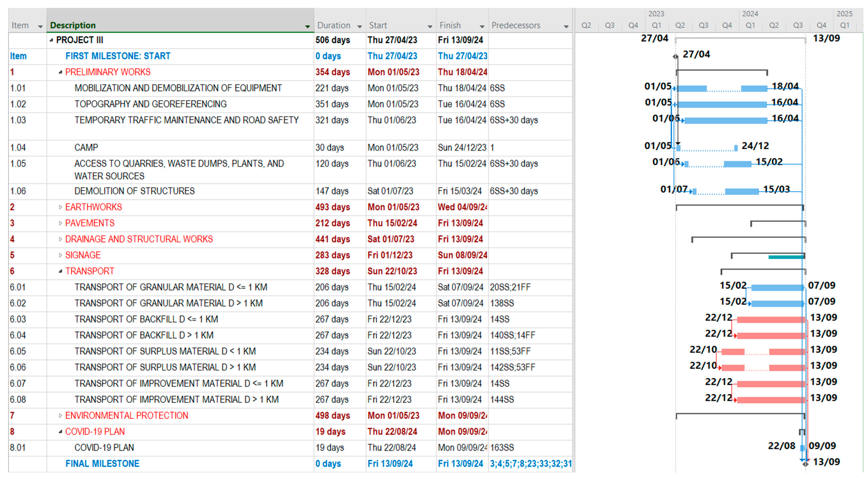Collapse the PRELIMINARY WORKS group

click(60, 72)
